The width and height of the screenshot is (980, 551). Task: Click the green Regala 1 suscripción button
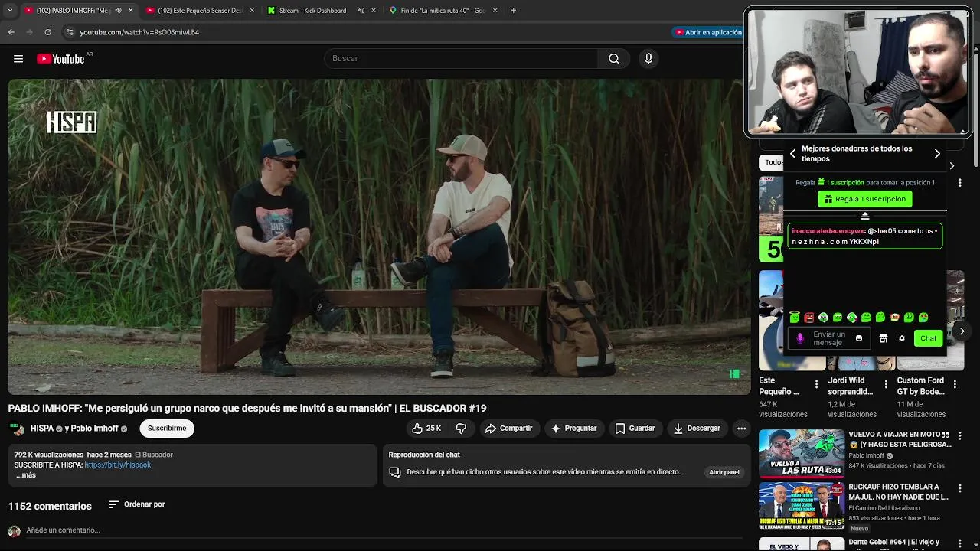pos(864,199)
